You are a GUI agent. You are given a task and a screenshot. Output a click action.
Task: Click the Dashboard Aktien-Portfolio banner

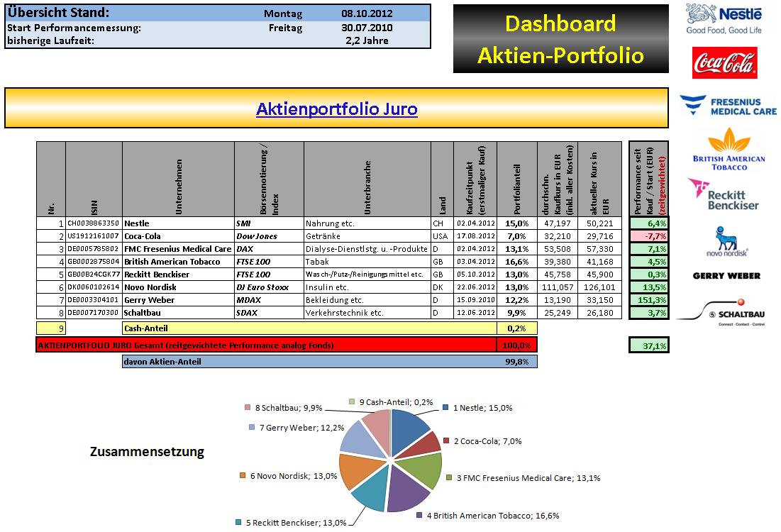pos(561,39)
